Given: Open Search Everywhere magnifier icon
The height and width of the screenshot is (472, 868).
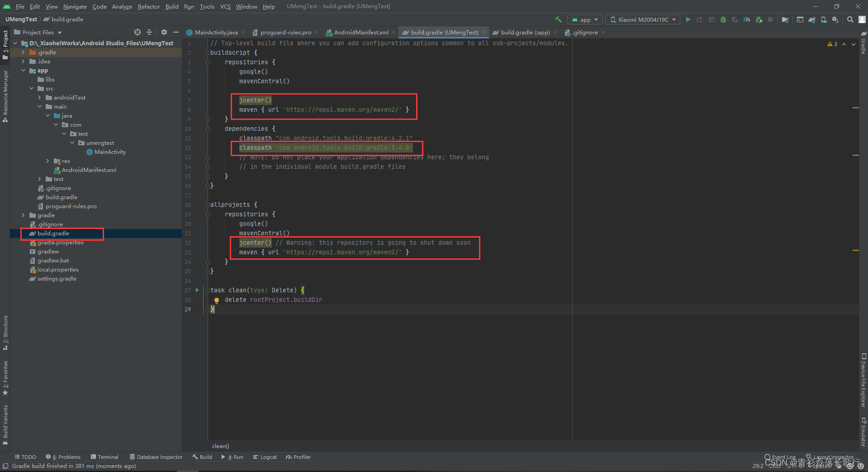Looking at the screenshot, I should pyautogui.click(x=849, y=19).
